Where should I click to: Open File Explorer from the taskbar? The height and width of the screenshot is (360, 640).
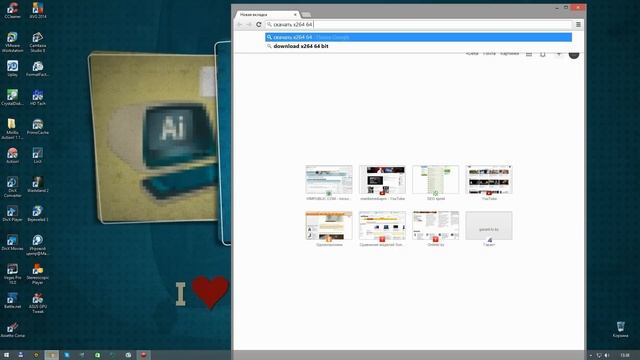click(x=51, y=355)
